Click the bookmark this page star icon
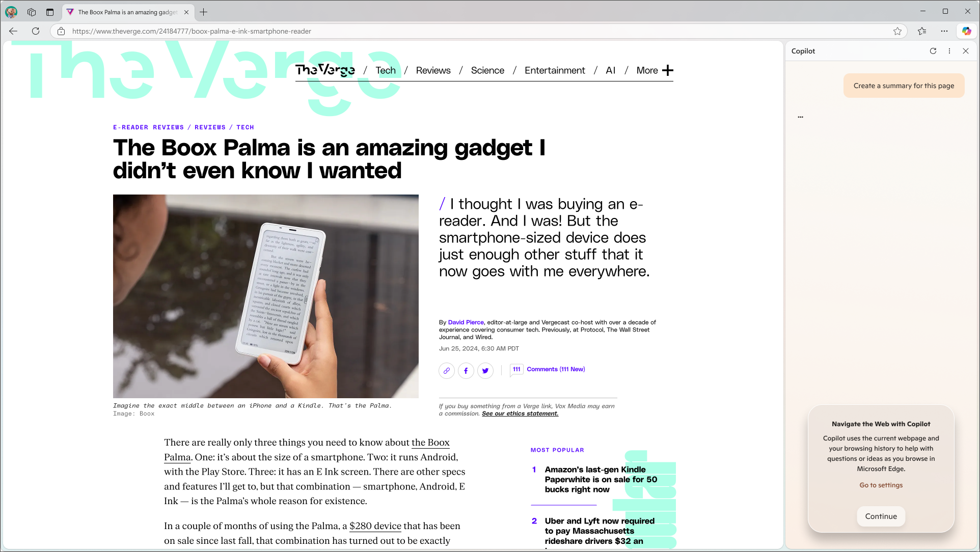 897,31
